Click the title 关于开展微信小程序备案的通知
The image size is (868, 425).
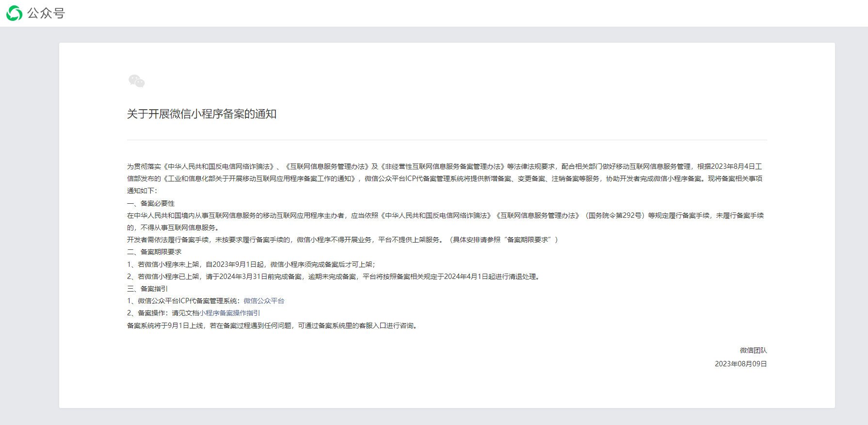202,114
